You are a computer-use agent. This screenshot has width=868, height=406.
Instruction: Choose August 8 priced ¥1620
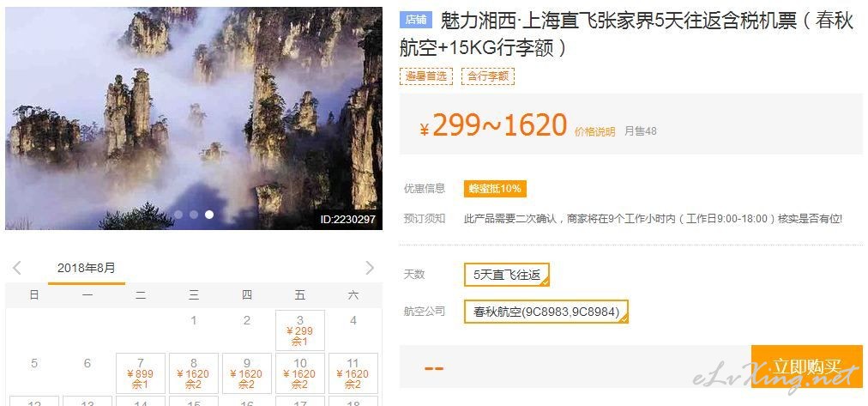(x=194, y=373)
